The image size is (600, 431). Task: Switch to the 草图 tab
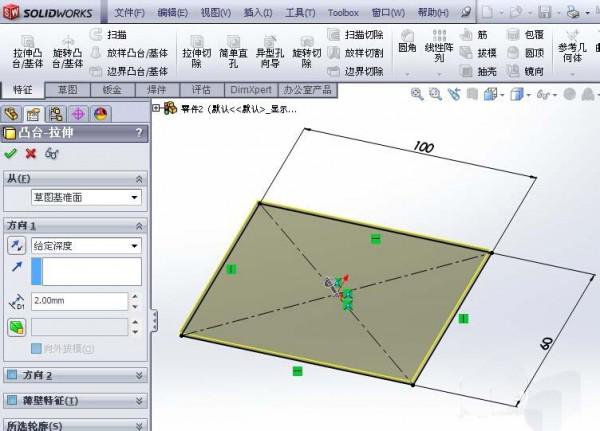click(68, 90)
